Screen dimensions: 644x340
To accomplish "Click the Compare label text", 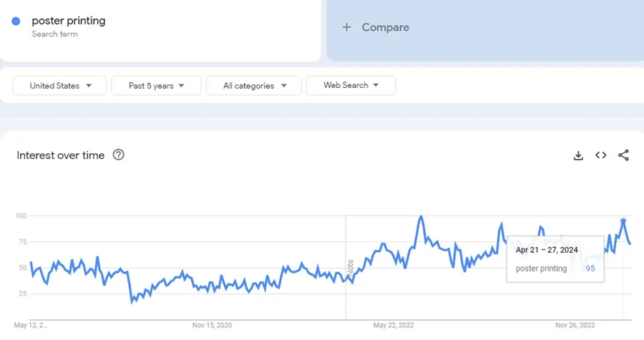I will pyautogui.click(x=385, y=27).
